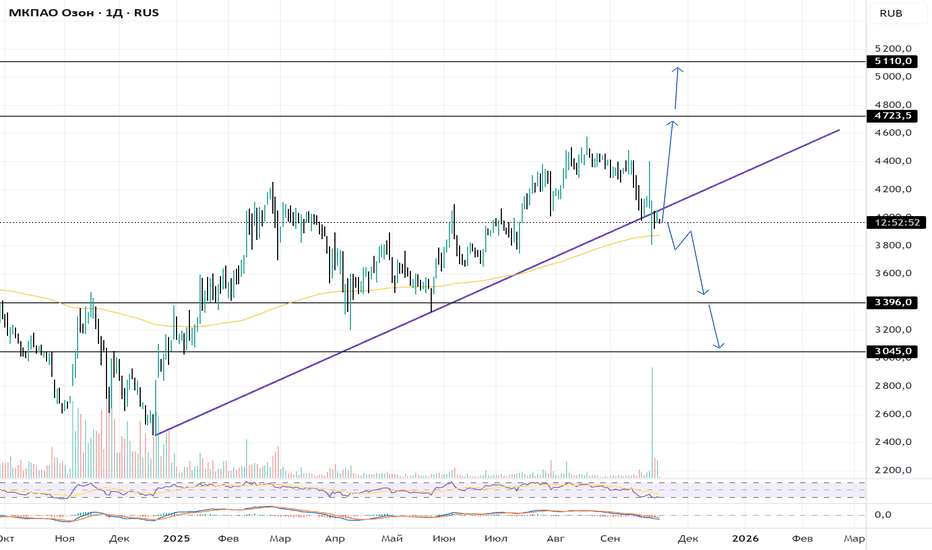Click the 2026 label on the time axis
This screenshot has height=550, width=932.
point(744,538)
